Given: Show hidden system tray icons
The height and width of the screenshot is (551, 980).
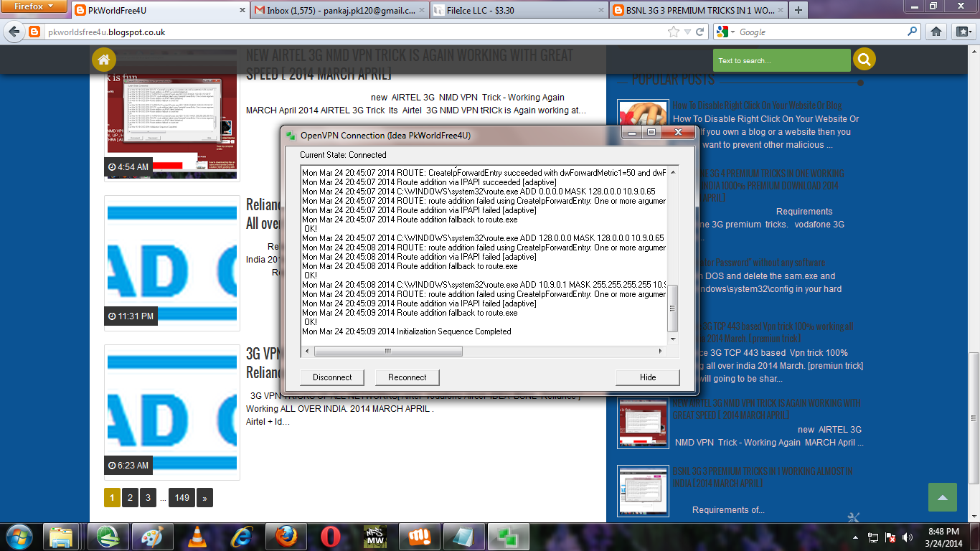Looking at the screenshot, I should (x=855, y=537).
